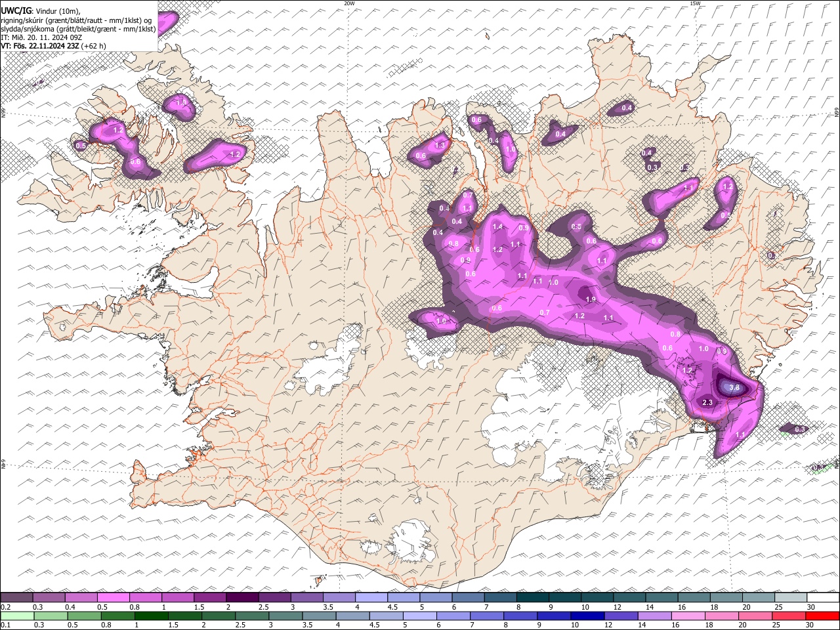
Task: Click the lightest green lower legend swatch for 0.1–0.3
Action: tap(16, 616)
